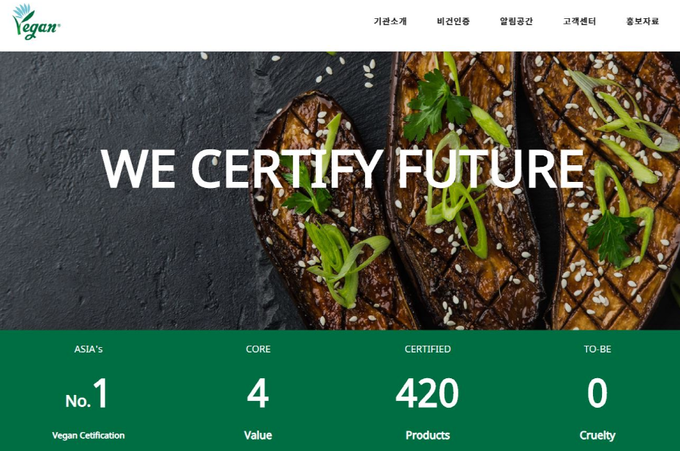Click the WE CERTIFY FUTURE headline
This screenshot has height=451, width=680.
pyautogui.click(x=342, y=169)
